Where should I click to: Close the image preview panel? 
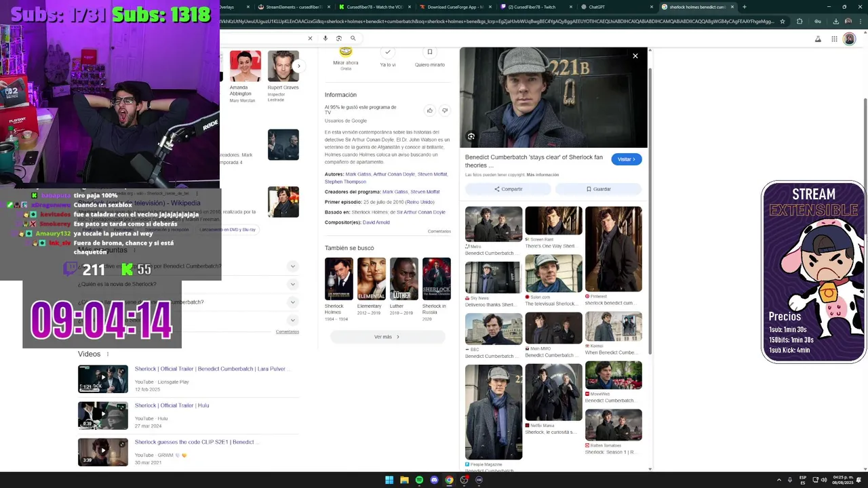pyautogui.click(x=635, y=56)
